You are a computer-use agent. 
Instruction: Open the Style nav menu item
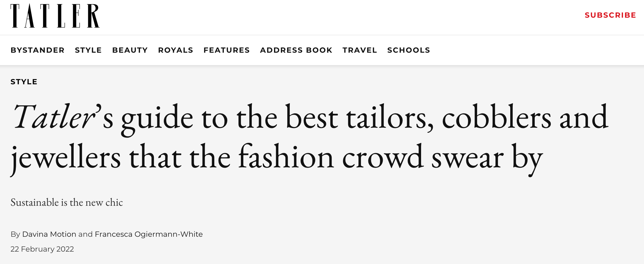click(x=88, y=50)
